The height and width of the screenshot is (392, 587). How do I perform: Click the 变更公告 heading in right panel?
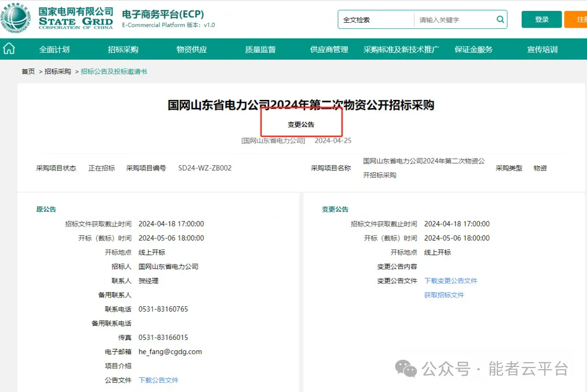tap(335, 209)
